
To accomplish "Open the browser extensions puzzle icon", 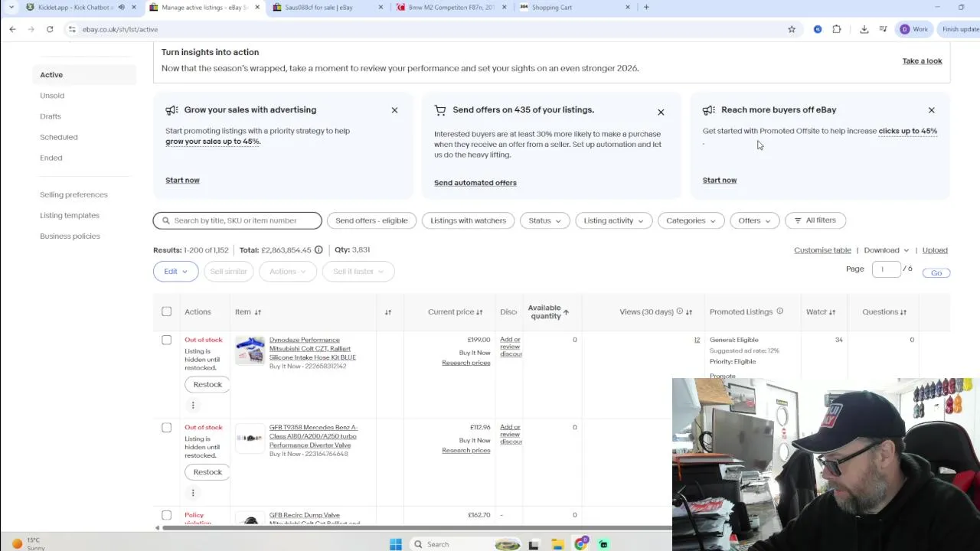I will click(x=836, y=29).
